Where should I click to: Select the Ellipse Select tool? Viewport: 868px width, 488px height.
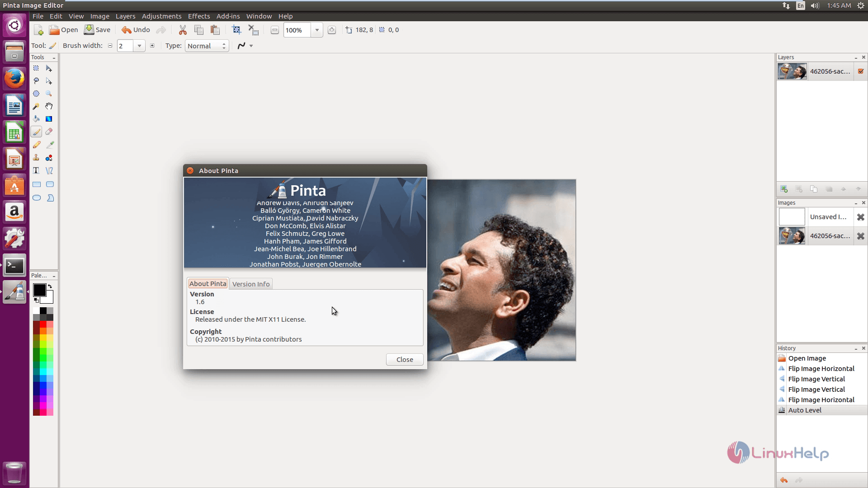click(x=36, y=94)
